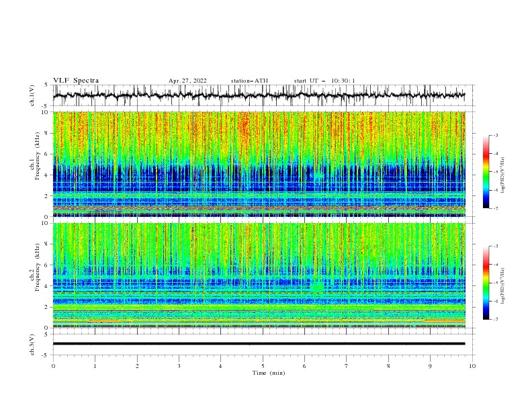
Task: Click the "-5" tick on ch.3(V) axis
Action: [45, 355]
